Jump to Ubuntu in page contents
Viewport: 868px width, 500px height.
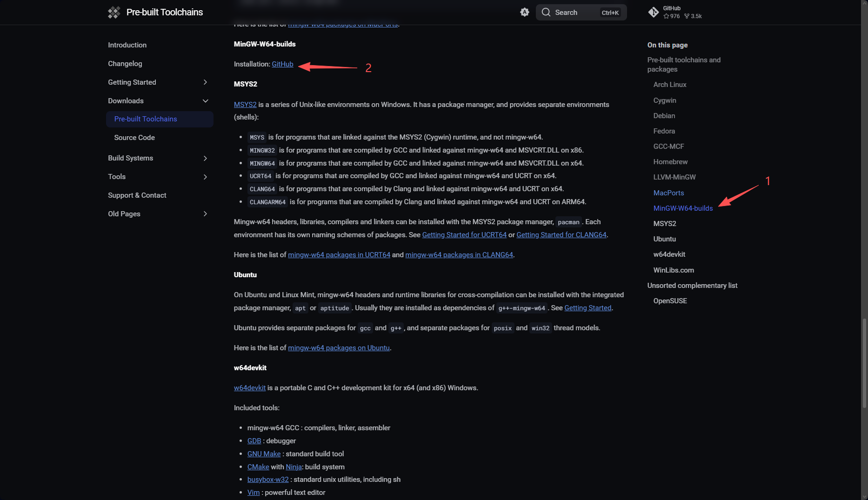(665, 239)
